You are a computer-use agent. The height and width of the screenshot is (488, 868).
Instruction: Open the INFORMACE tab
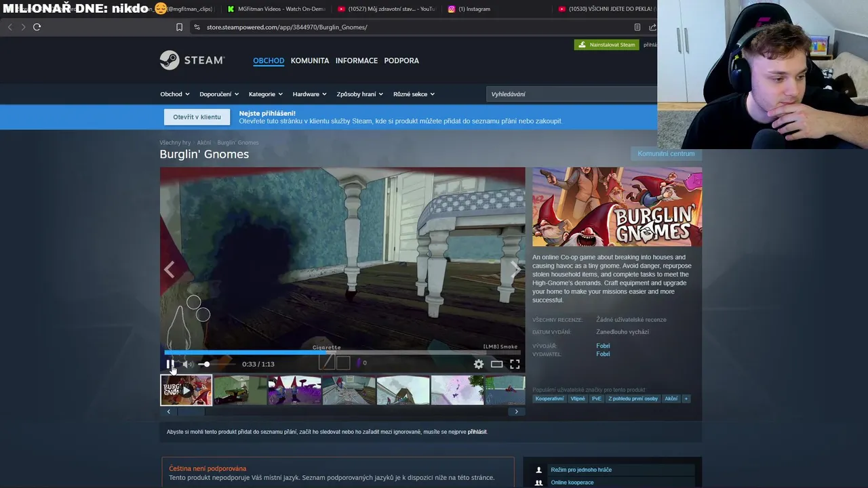(x=357, y=60)
